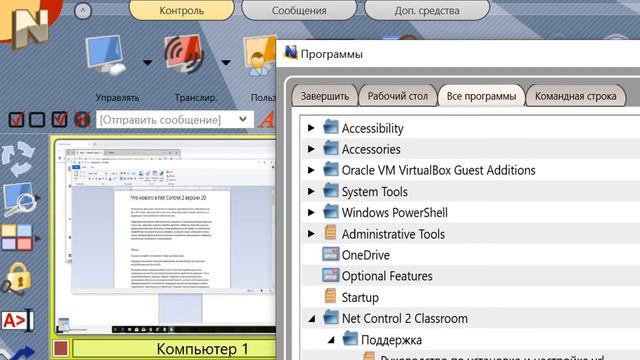Expand the Accessibility tree node
This screenshot has height=360, width=640.
click(x=311, y=128)
